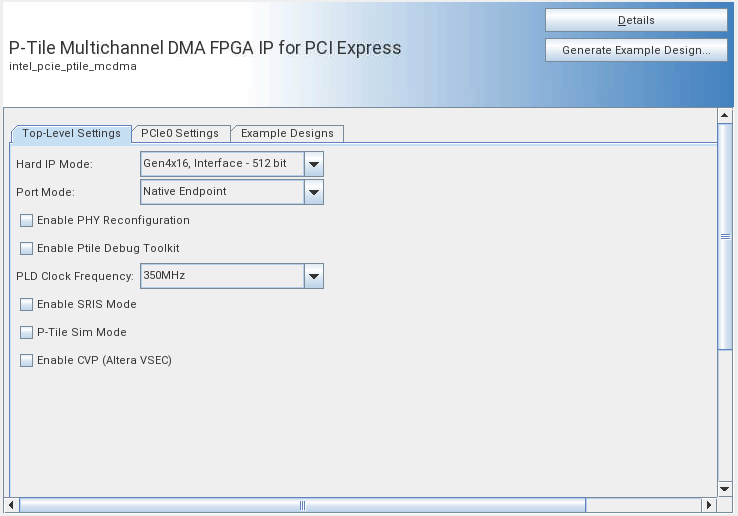The height and width of the screenshot is (516, 738).
Task: Click the vertical scrollbar up arrow
Action: 725,115
